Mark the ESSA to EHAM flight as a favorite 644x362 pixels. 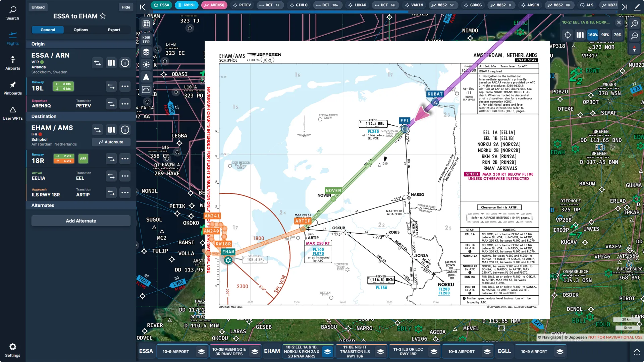(103, 16)
